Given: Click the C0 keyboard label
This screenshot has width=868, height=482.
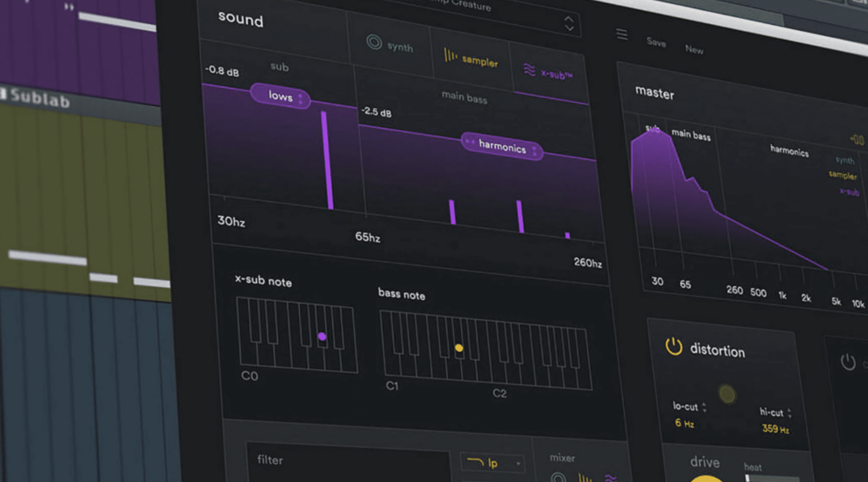Looking at the screenshot, I should coord(250,376).
